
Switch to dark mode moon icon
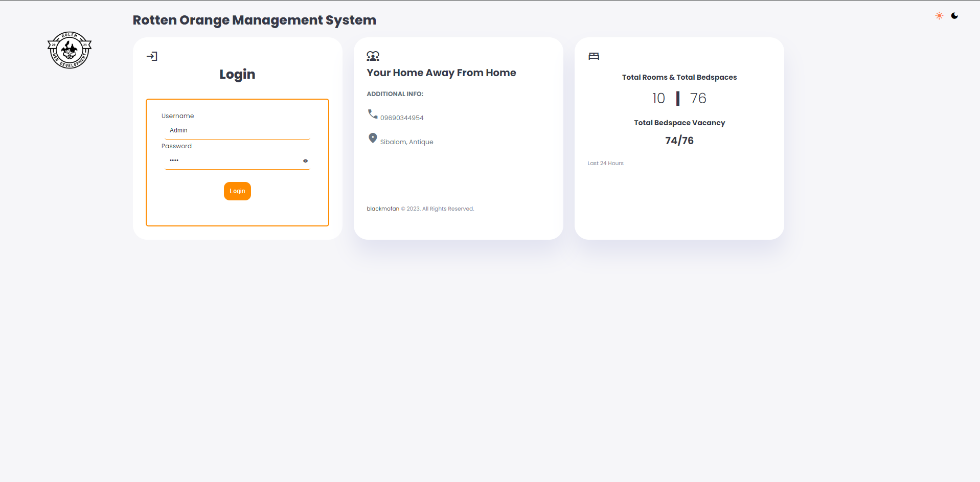coord(954,16)
